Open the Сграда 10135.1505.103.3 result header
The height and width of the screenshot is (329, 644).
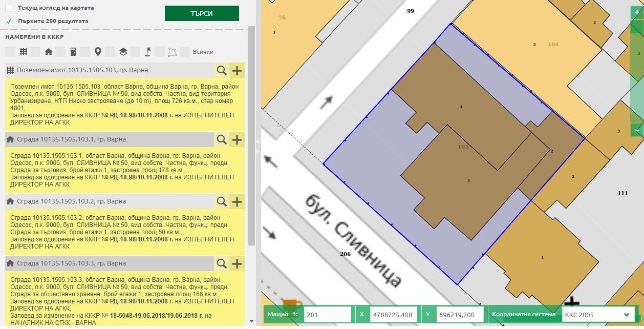click(x=109, y=263)
